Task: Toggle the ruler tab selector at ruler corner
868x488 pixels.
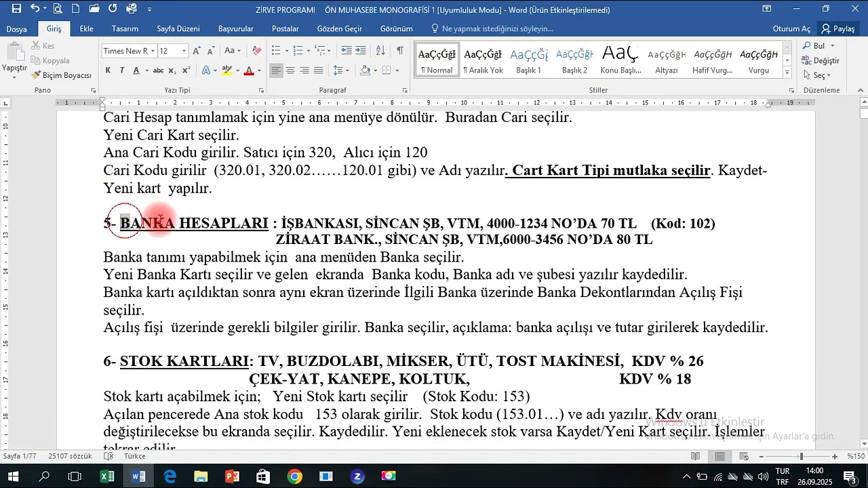Action: click(x=5, y=103)
